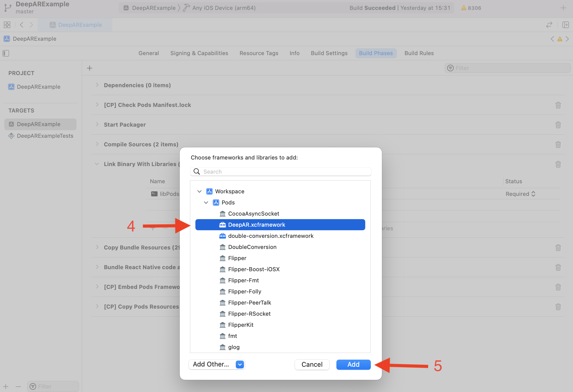Go back with the left navigation chevron
The image size is (573, 392).
tap(22, 25)
